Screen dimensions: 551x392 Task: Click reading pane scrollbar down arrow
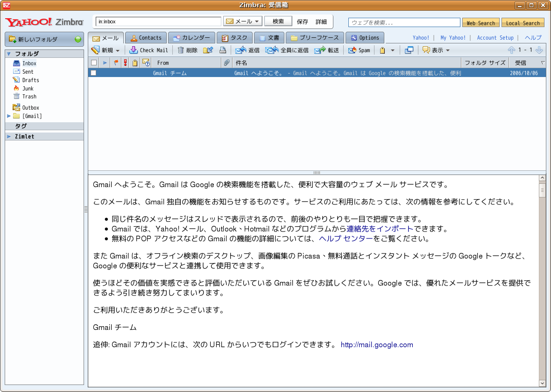[x=542, y=383]
